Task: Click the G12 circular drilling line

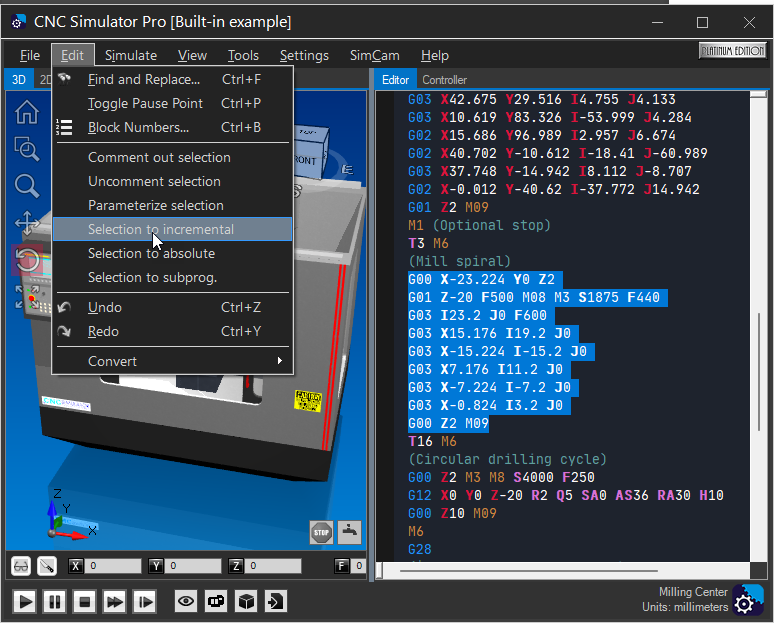Action: point(566,495)
